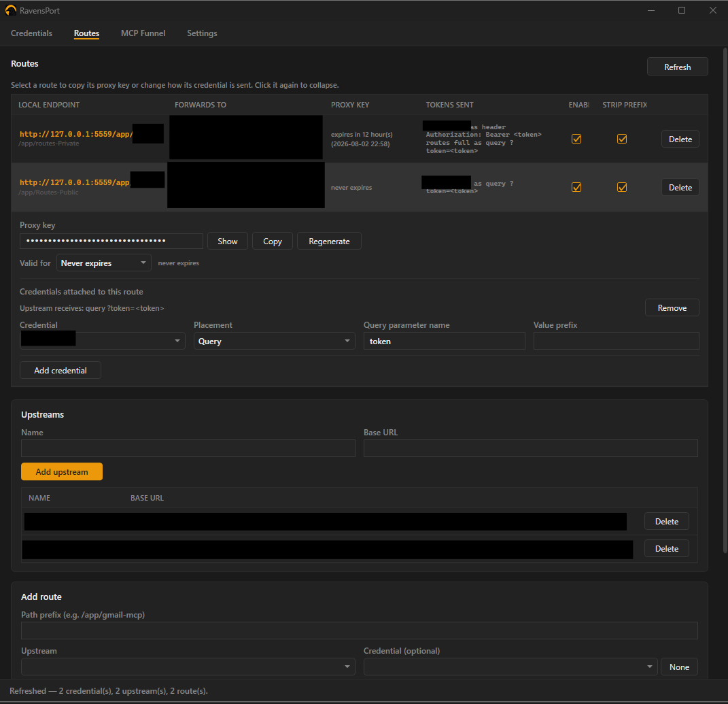728x704 pixels.
Task: Delete the Routes-Public route
Action: tap(680, 187)
